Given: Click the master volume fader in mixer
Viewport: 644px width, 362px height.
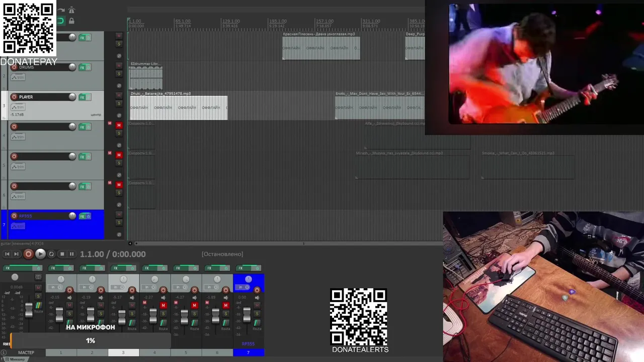Looking at the screenshot, I should (x=29, y=310).
